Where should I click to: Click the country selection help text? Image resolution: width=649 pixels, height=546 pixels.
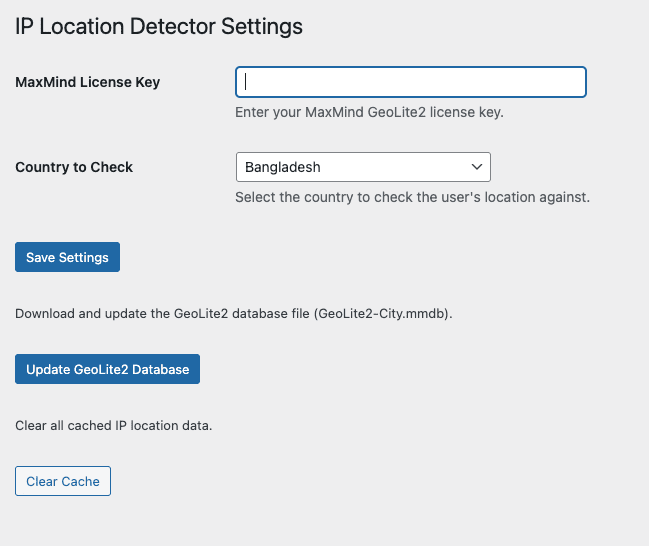click(x=412, y=197)
